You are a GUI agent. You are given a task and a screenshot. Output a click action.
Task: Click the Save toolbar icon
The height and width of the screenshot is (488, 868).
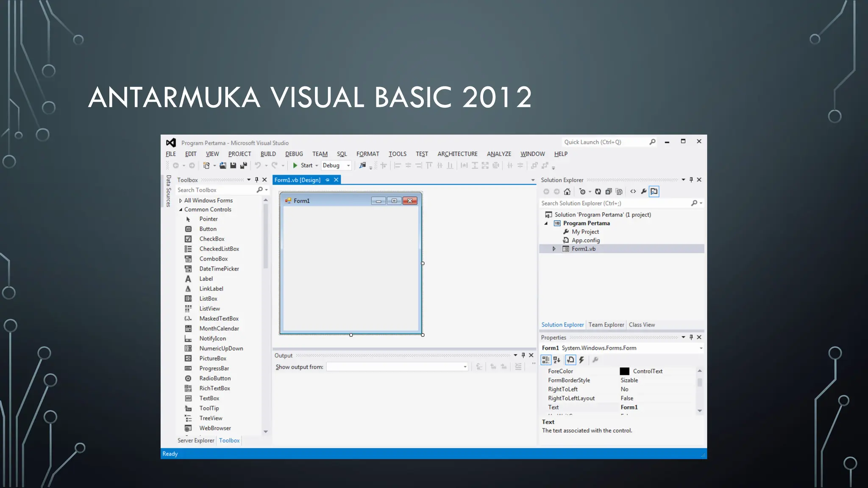(x=233, y=166)
